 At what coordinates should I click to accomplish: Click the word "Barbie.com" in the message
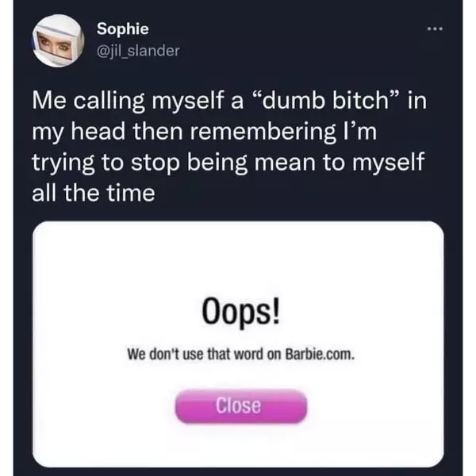[320, 354]
